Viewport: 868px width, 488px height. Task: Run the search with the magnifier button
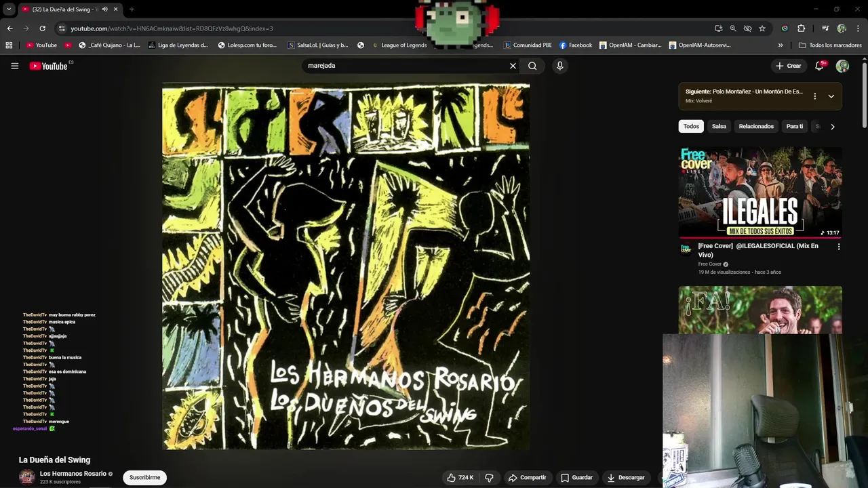coord(532,66)
